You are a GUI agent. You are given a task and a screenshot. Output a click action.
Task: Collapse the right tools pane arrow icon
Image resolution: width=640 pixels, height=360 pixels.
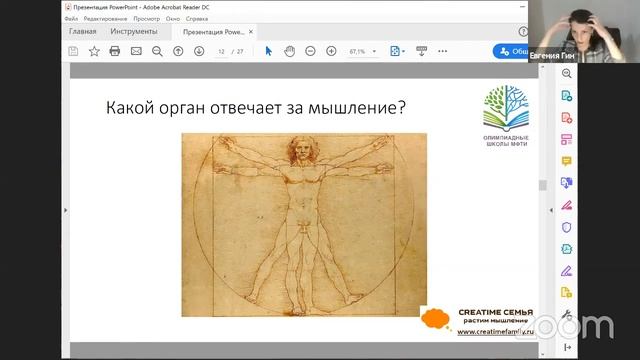567,347
